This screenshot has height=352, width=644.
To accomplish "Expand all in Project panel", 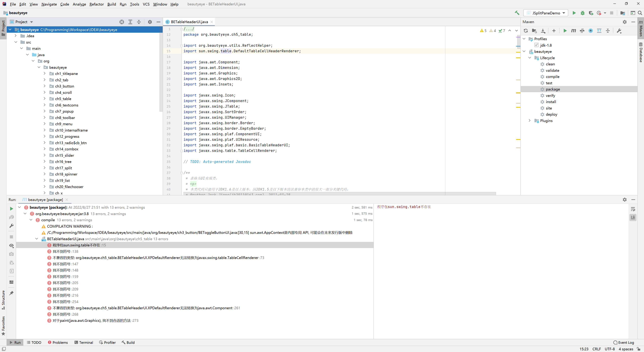I will click(130, 22).
